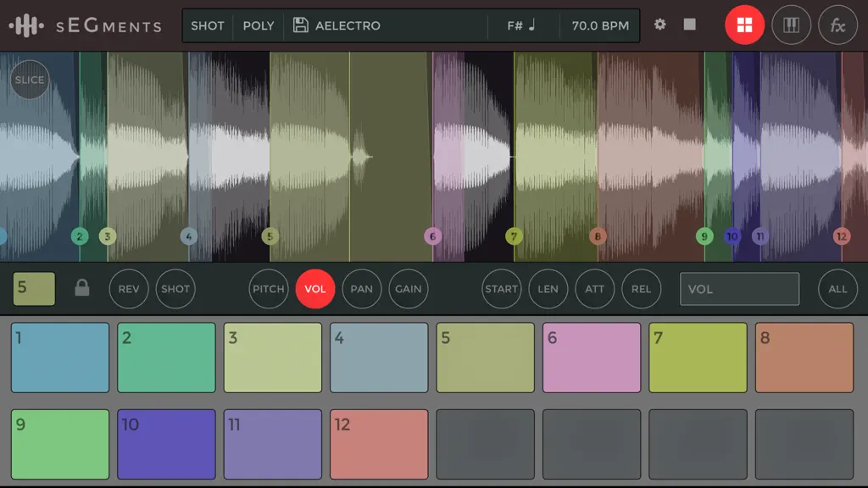
Task: Tap the pink pad number 6
Action: coord(591,358)
